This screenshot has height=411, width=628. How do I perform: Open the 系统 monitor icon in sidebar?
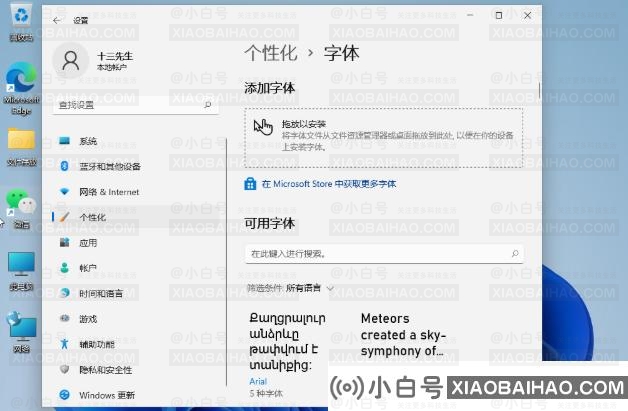point(64,141)
